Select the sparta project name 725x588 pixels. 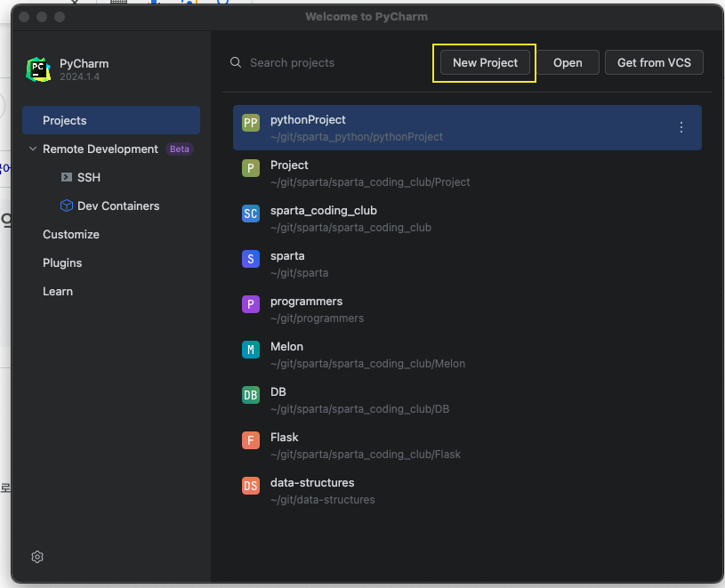287,255
